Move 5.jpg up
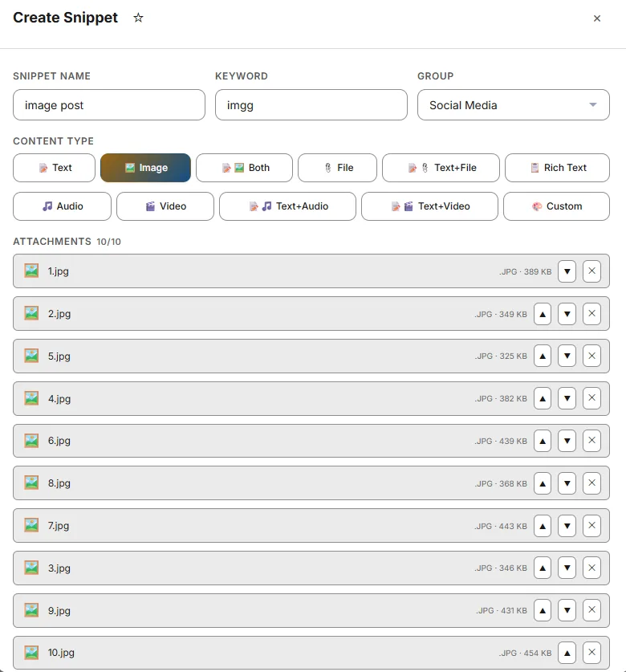Screen dimensions: 626x672 pyautogui.click(x=543, y=356)
